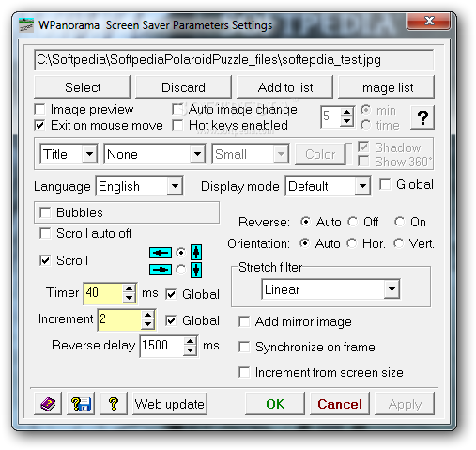The width and height of the screenshot is (476, 450).
Task: Uncheck the Global box next to Timer
Action: (x=171, y=294)
